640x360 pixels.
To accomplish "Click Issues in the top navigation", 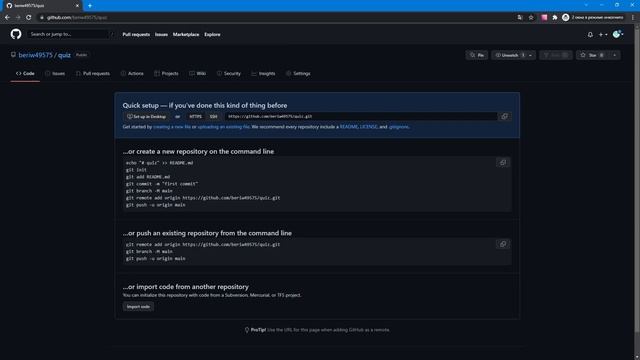I will click(x=161, y=35).
